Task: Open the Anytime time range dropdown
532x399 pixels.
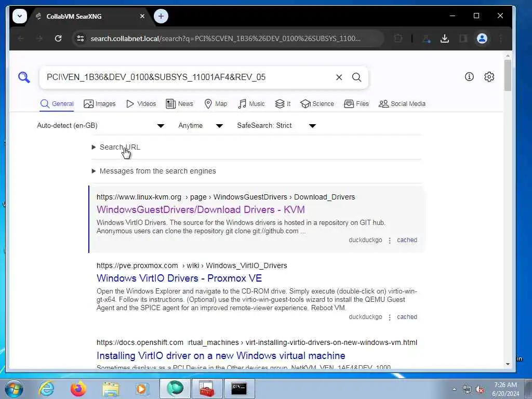Action: [201, 126]
